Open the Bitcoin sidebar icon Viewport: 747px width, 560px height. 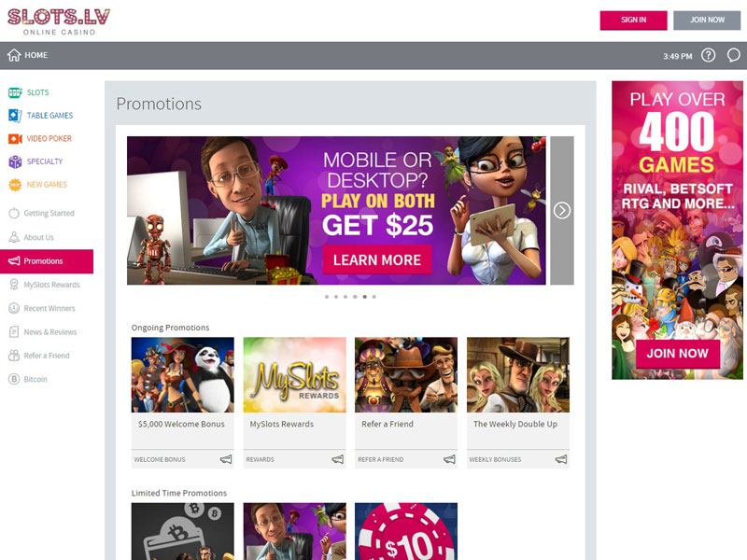pos(14,379)
